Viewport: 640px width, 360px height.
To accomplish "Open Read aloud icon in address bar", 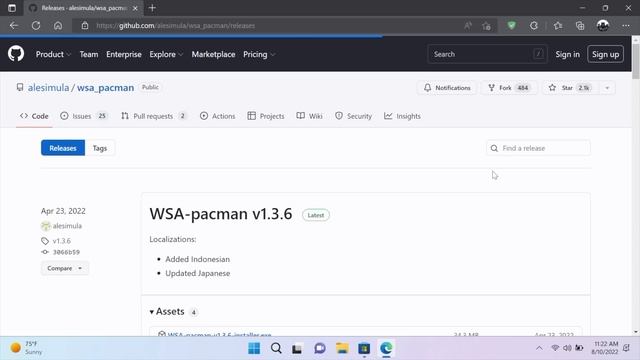I will pos(468,26).
